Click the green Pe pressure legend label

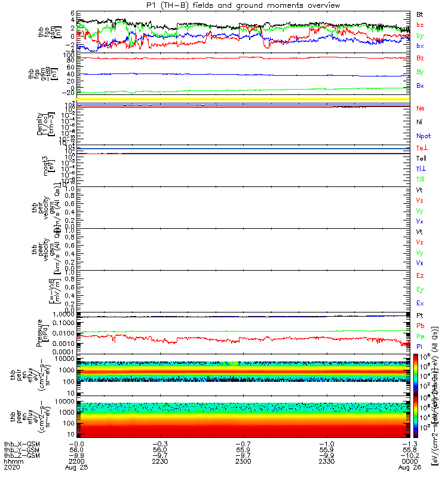click(421, 336)
